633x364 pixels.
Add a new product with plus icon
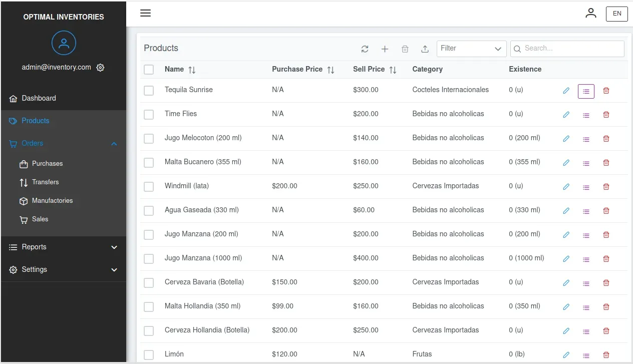pos(385,49)
